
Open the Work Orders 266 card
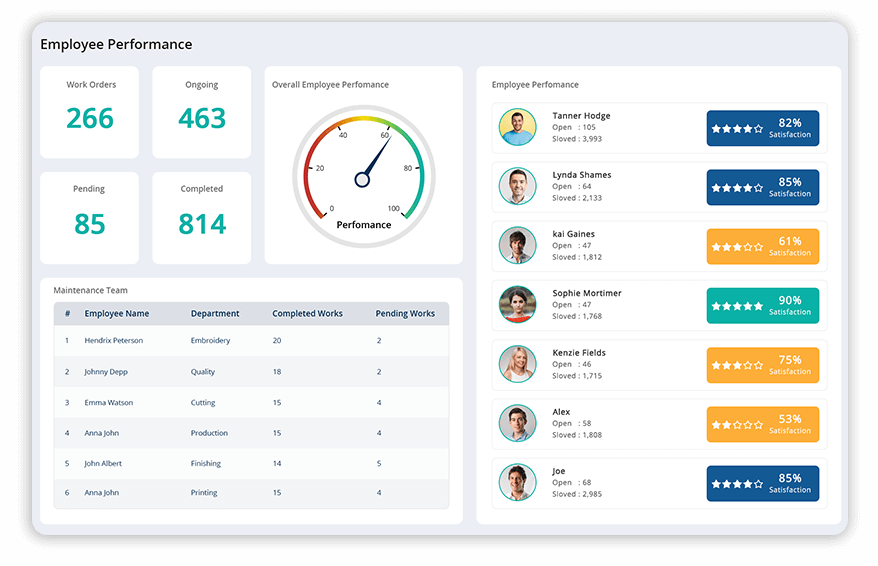click(x=90, y=112)
